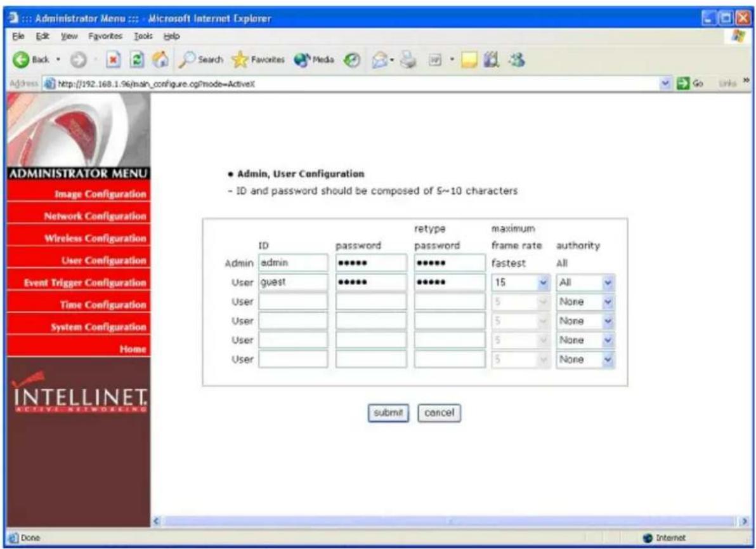Go to the browser Home page icon
Screen dimensions: 756x549
click(160, 60)
